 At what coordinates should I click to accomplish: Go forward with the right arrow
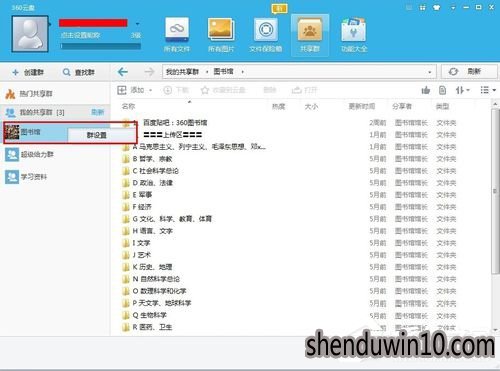click(149, 72)
